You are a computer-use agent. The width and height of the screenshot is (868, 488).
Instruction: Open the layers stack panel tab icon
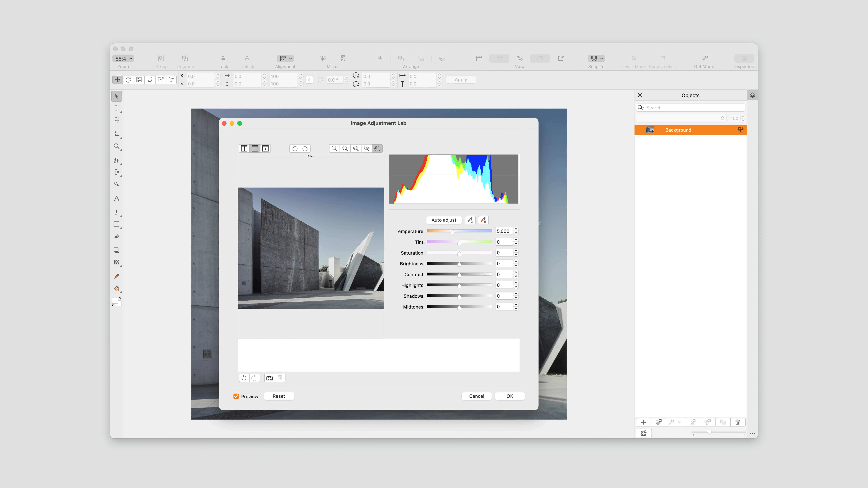coord(752,95)
